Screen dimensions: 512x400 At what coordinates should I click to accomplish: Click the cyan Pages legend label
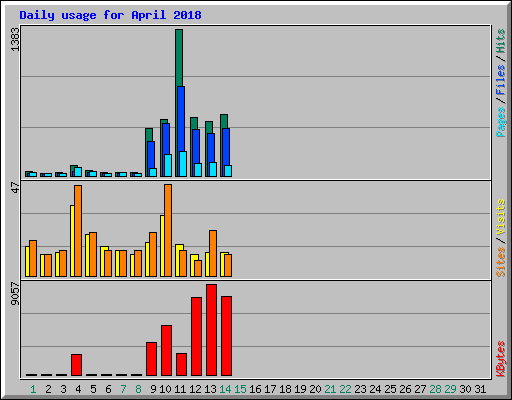500,122
